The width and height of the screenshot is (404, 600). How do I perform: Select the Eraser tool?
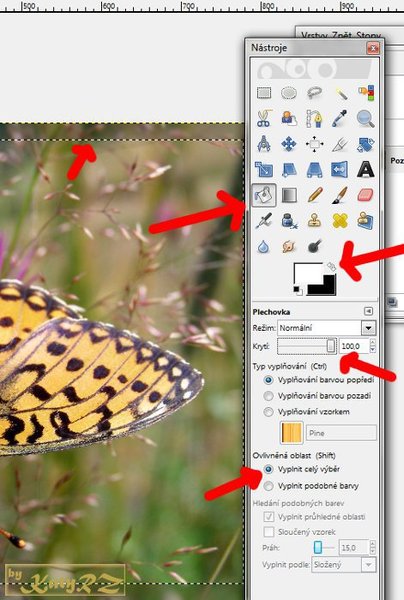(x=366, y=196)
